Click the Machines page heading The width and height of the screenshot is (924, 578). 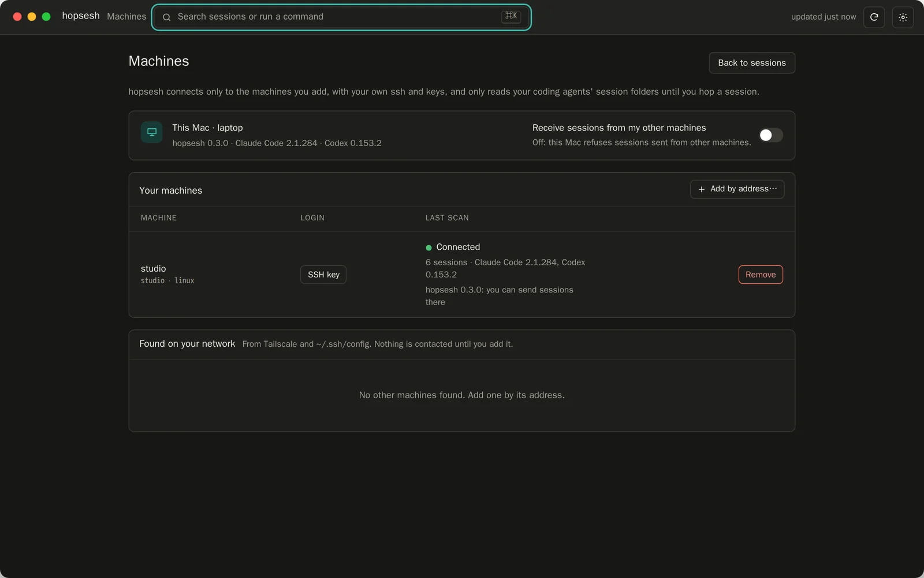159,61
